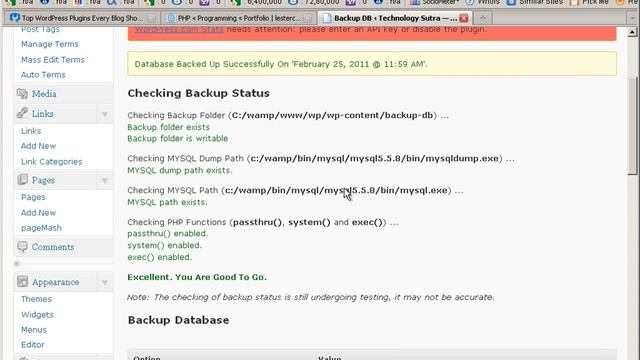
Task: Open the Links section heading
Action: tap(42, 114)
